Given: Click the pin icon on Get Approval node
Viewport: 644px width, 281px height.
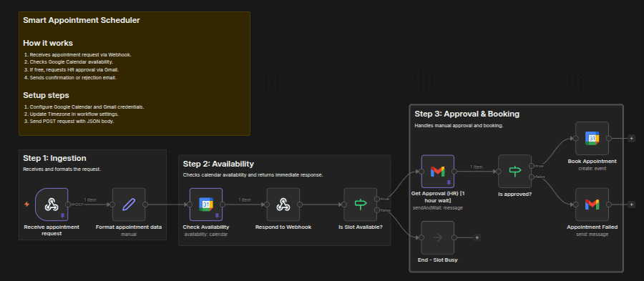Looking at the screenshot, I should pyautogui.click(x=449, y=182).
